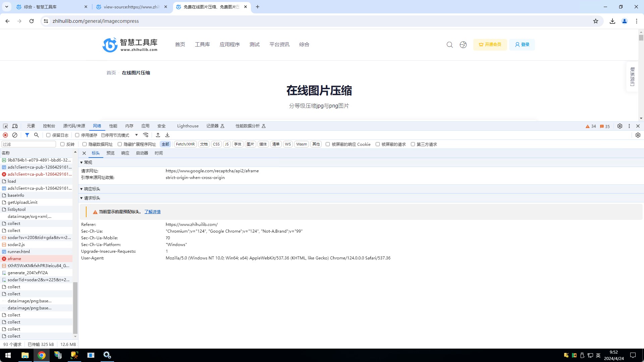Clear the network log
The width and height of the screenshot is (644, 362).
[15, 135]
